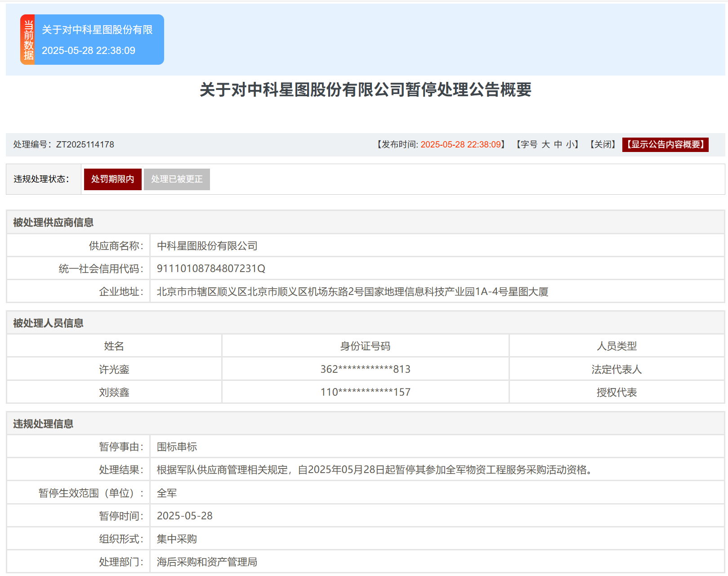The height and width of the screenshot is (576, 728).
Task: Click the 姓名 column header
Action: coord(114,346)
